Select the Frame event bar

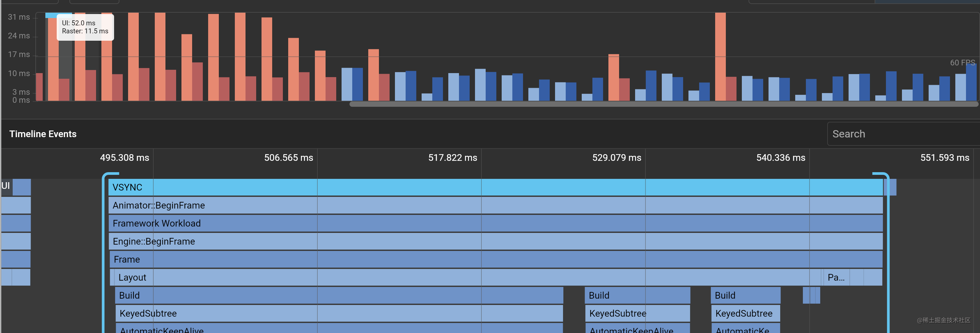tap(496, 260)
